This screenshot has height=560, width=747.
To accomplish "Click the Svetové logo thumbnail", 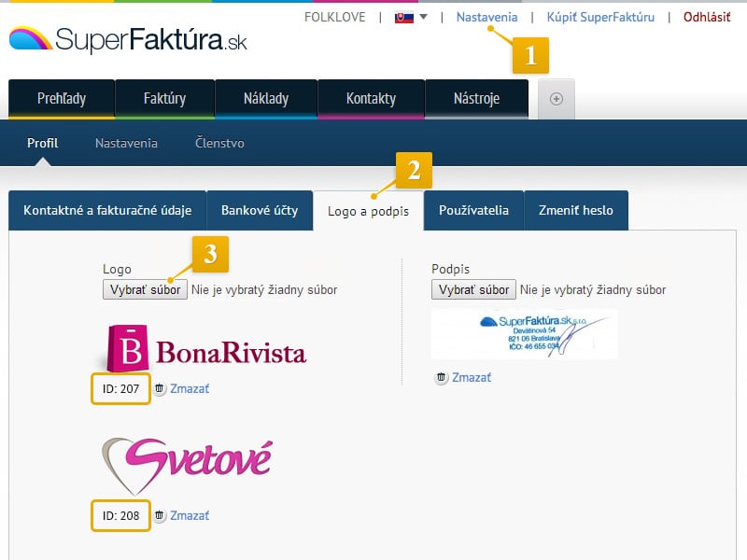I will (188, 466).
